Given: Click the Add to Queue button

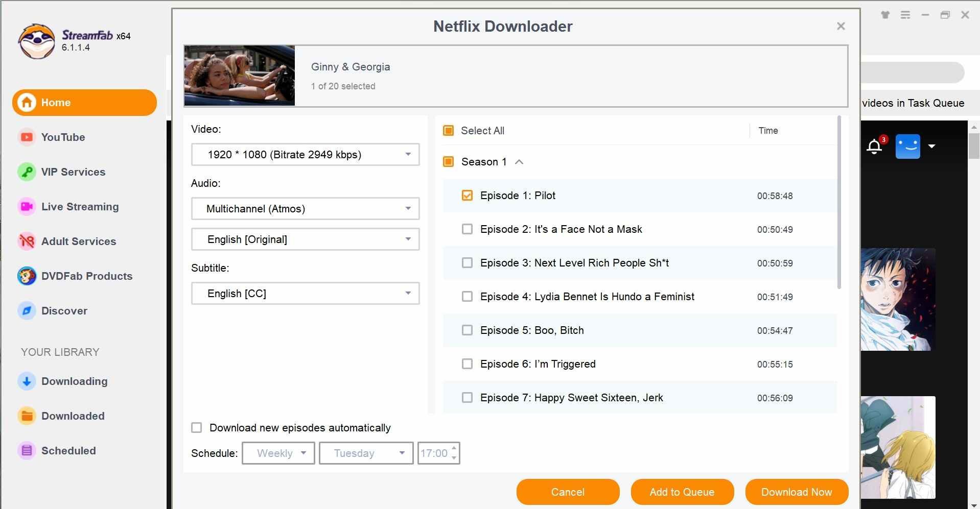Looking at the screenshot, I should (x=682, y=492).
